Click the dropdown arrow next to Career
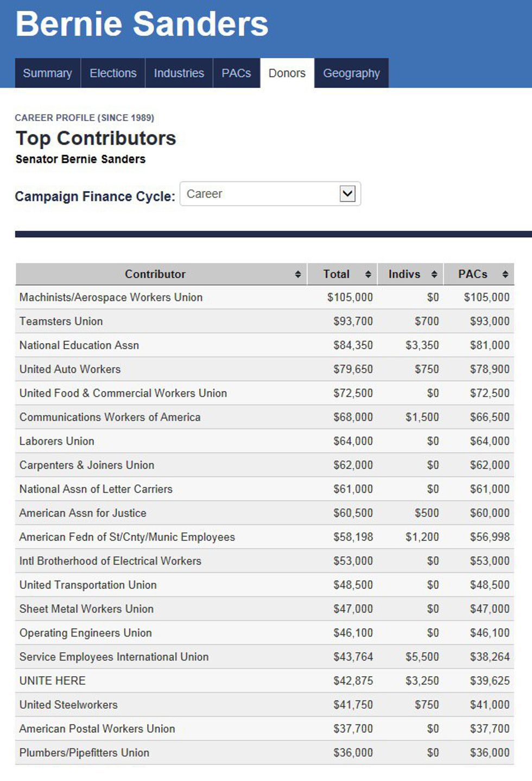 347,193
